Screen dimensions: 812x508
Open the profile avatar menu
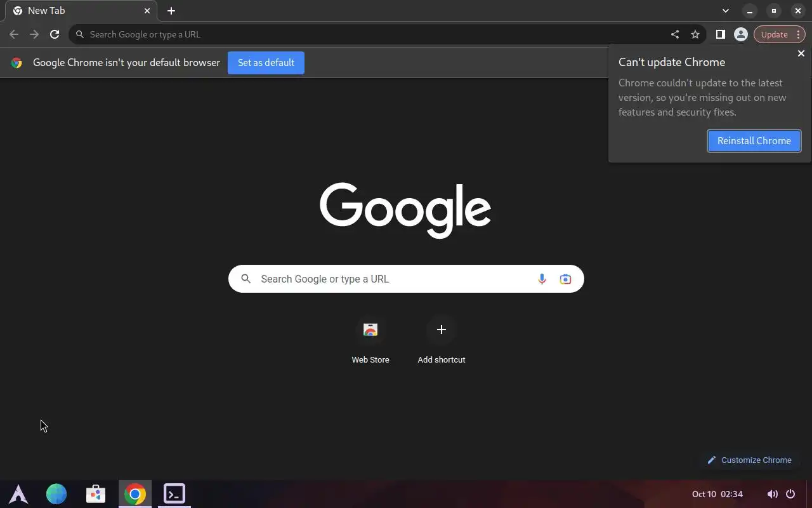click(x=740, y=34)
